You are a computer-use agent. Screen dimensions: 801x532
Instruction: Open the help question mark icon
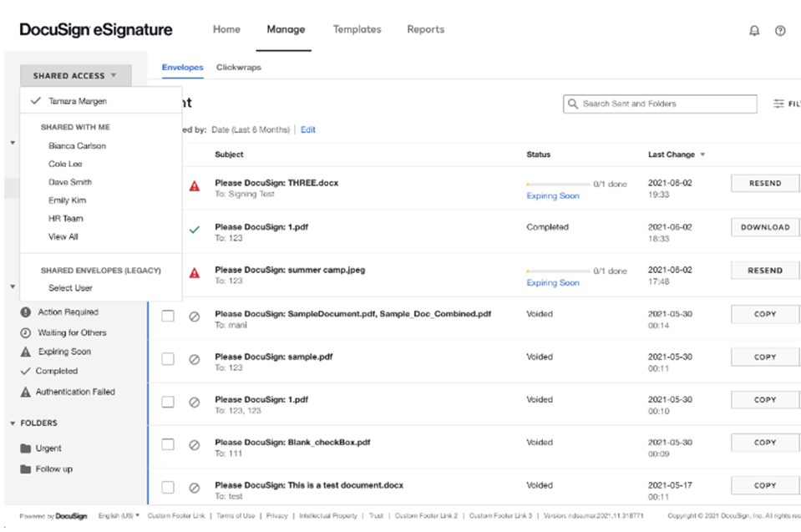click(x=780, y=31)
